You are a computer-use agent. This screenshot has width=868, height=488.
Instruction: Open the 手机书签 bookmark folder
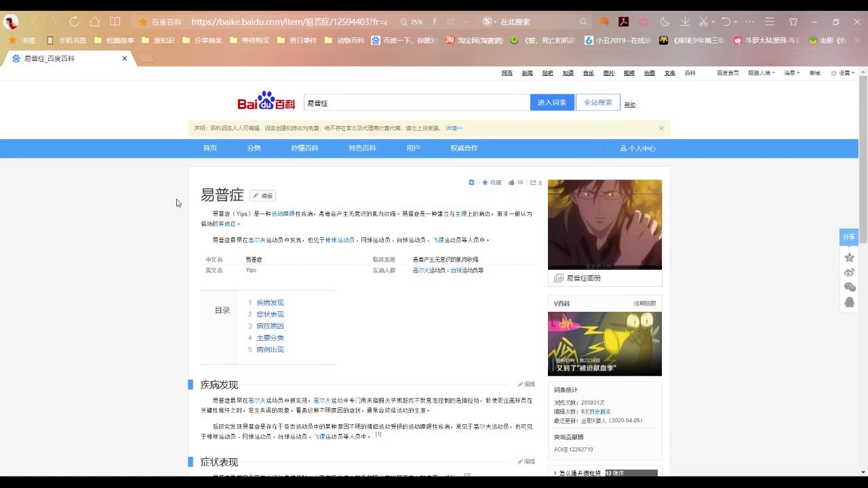[66, 41]
